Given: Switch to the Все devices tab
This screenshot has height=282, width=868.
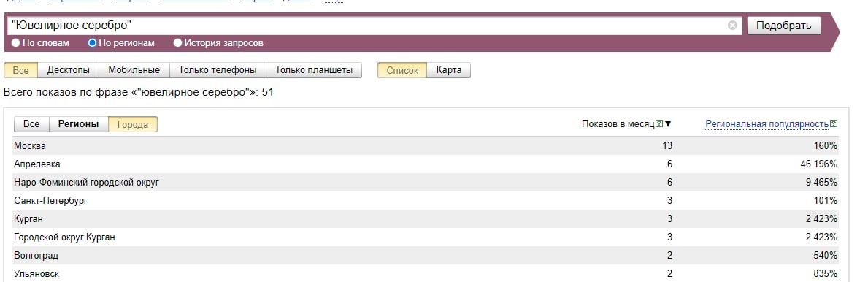Looking at the screenshot, I should pos(20,70).
